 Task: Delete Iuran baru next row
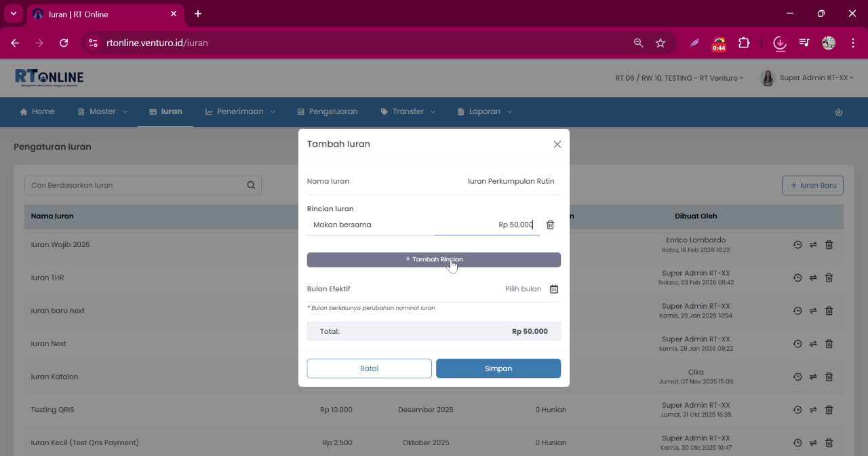click(x=829, y=311)
